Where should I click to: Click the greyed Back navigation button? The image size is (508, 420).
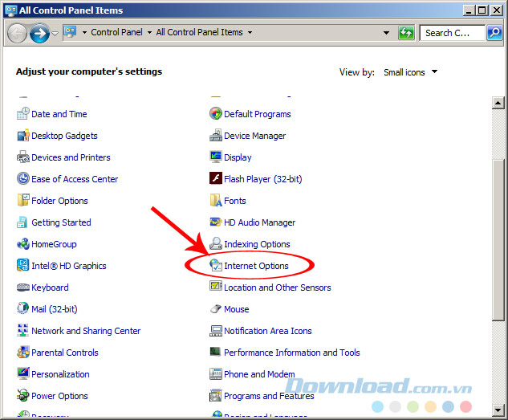tap(17, 33)
